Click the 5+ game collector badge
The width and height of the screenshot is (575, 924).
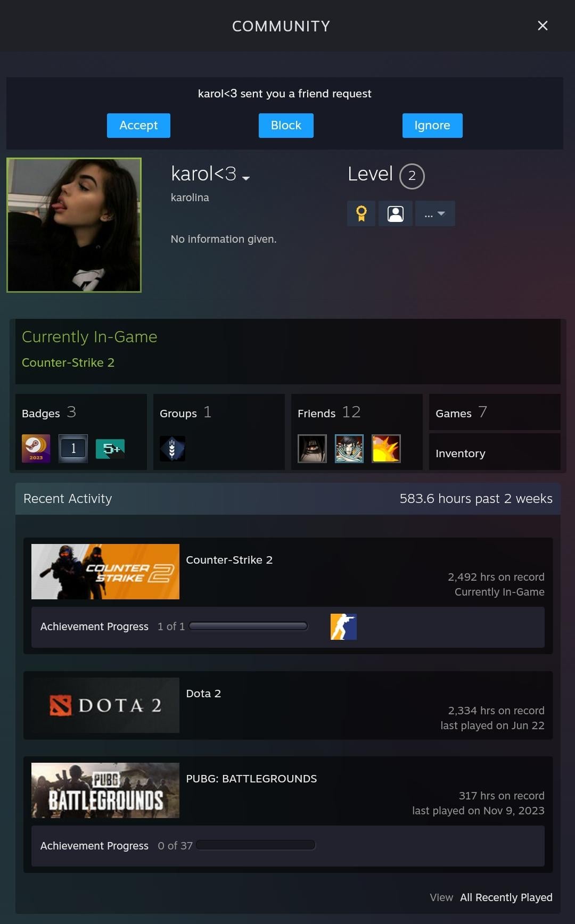[110, 448]
